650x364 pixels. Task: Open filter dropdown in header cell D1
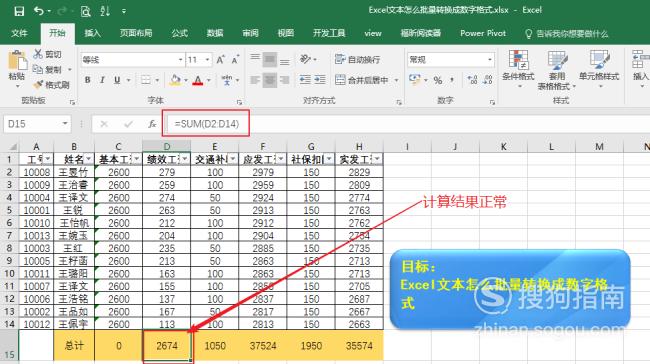click(x=185, y=159)
